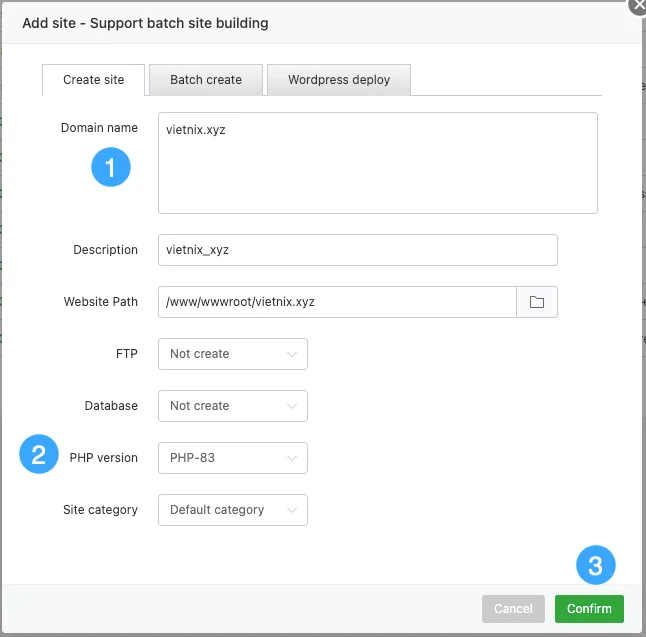Open the Database dropdown

tap(232, 406)
